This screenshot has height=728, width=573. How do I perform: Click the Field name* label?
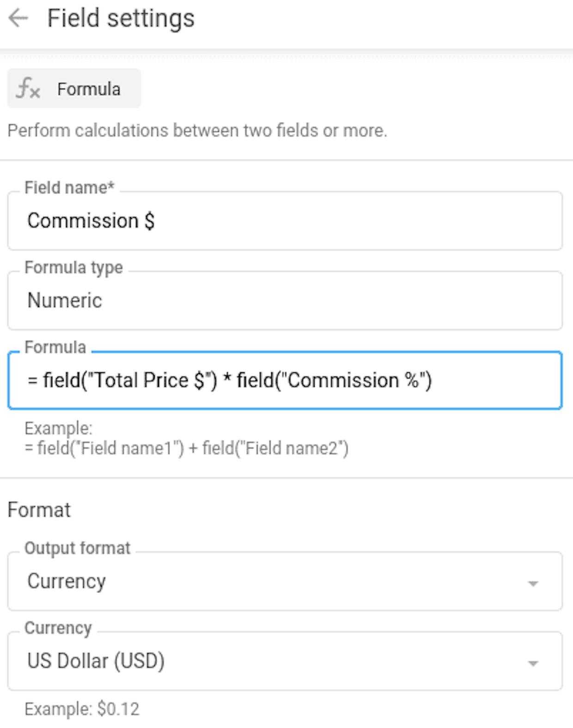pyautogui.click(x=69, y=188)
